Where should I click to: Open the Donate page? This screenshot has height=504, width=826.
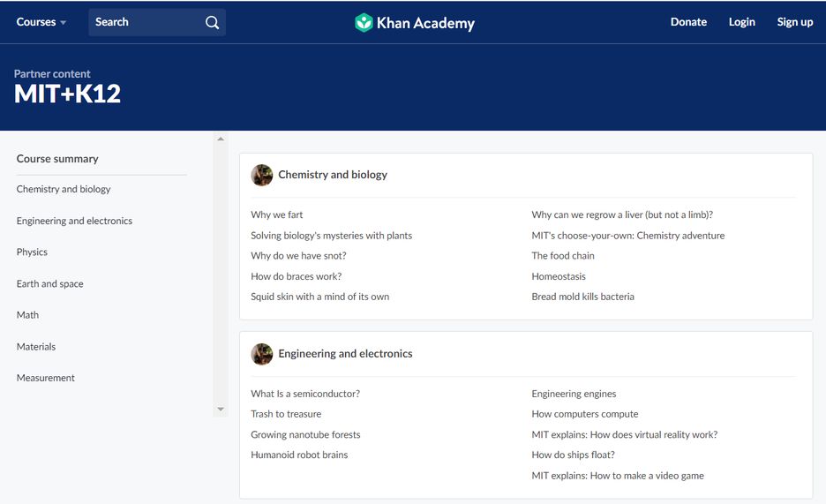click(x=688, y=22)
